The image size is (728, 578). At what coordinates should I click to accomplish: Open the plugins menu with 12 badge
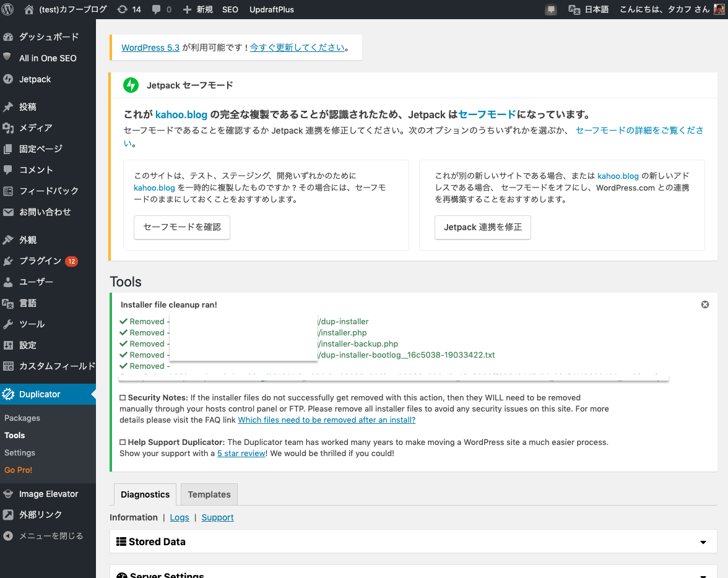40,261
